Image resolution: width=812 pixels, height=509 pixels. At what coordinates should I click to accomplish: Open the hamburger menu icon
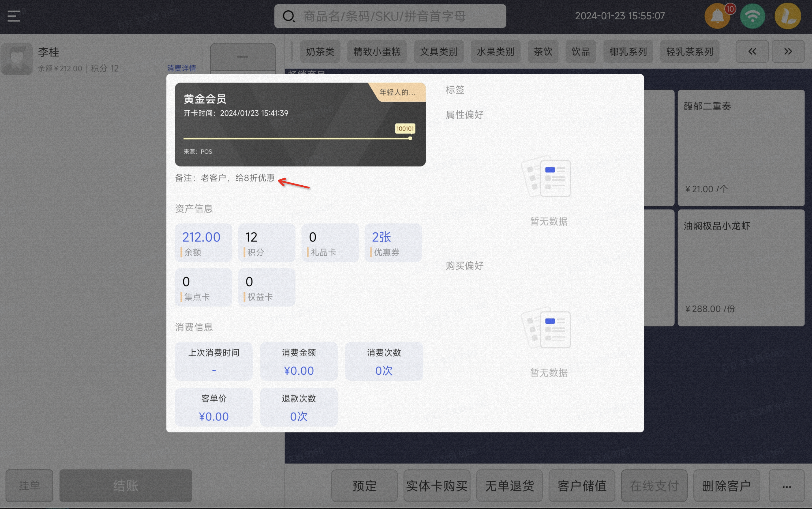pos(14,16)
